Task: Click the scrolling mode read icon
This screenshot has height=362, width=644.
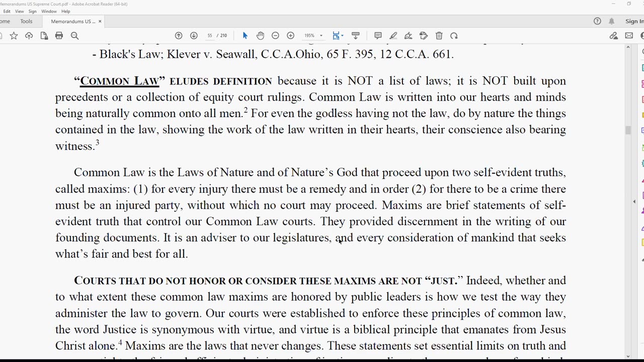Action: [356, 36]
